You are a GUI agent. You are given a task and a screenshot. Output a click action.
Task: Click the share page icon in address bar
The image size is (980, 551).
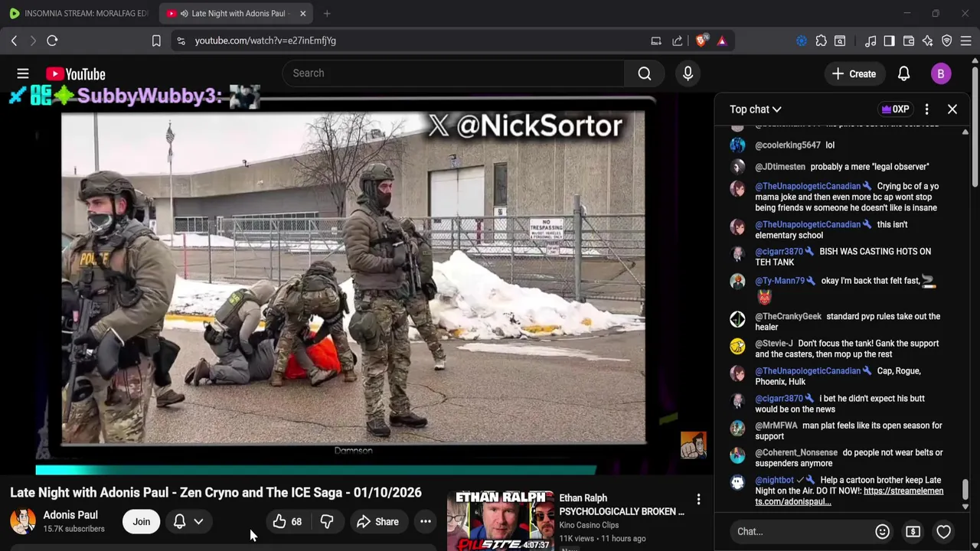[x=678, y=41]
